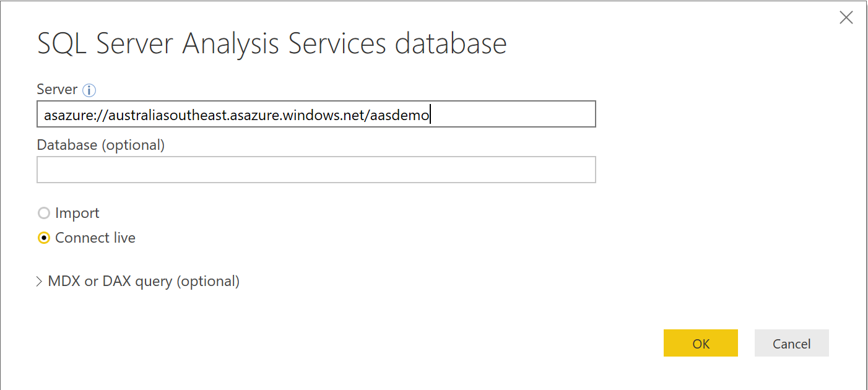Viewport: 868px width, 390px height.
Task: Click the "Connect live" option label text
Action: point(95,238)
